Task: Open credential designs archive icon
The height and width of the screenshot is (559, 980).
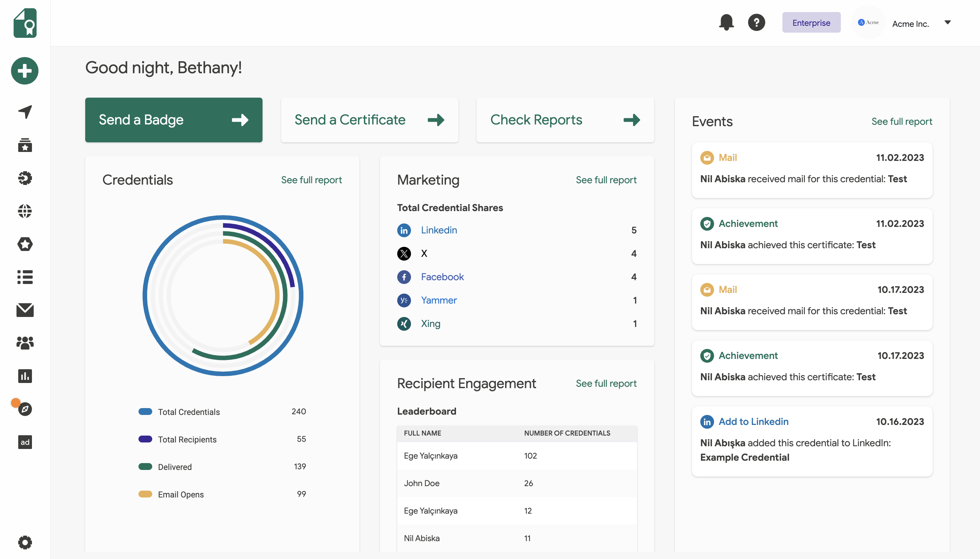Action: [24, 145]
